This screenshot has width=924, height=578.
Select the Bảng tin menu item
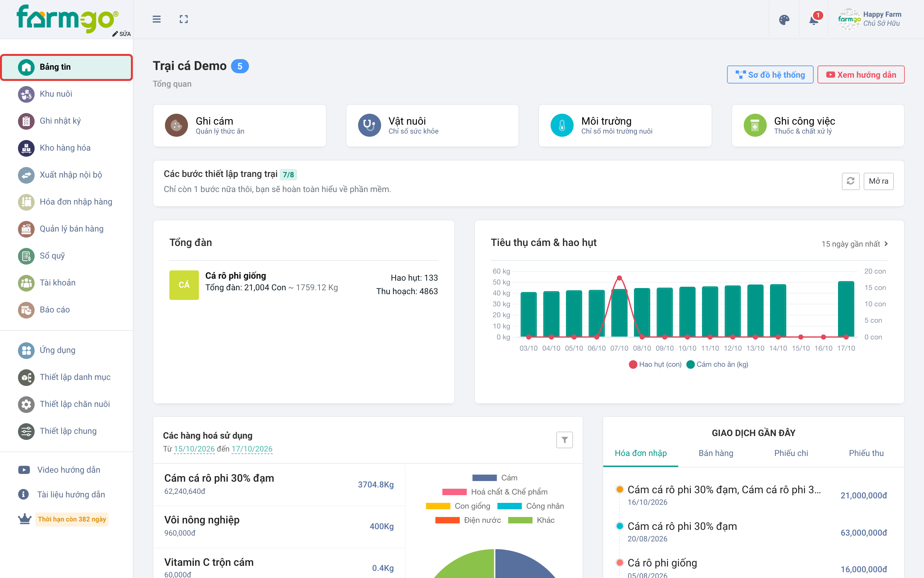click(66, 67)
